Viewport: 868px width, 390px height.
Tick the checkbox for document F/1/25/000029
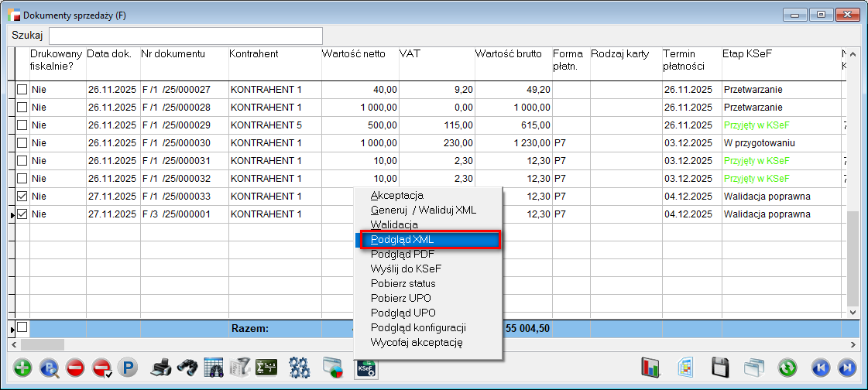pyautogui.click(x=22, y=125)
